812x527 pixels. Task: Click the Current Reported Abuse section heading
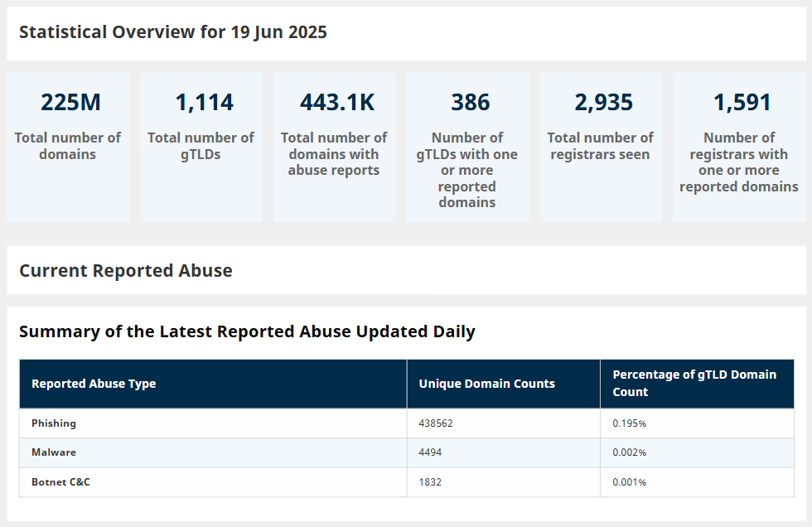(x=126, y=271)
